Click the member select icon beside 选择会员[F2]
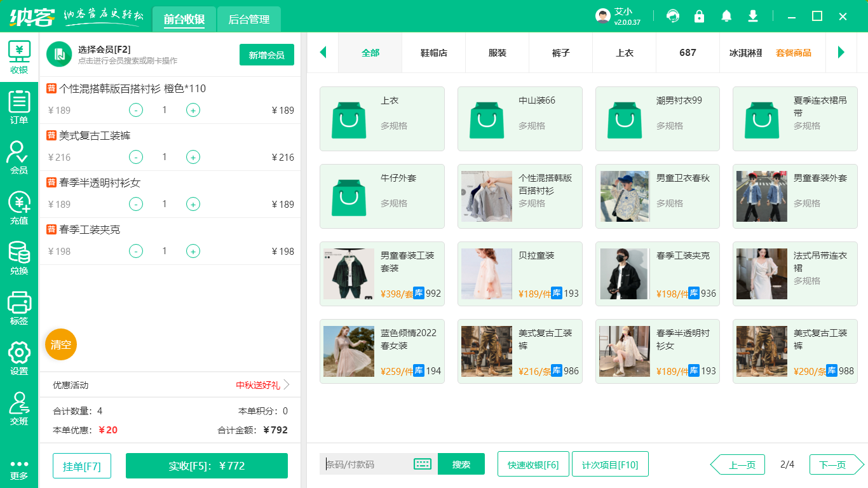 tap(59, 54)
